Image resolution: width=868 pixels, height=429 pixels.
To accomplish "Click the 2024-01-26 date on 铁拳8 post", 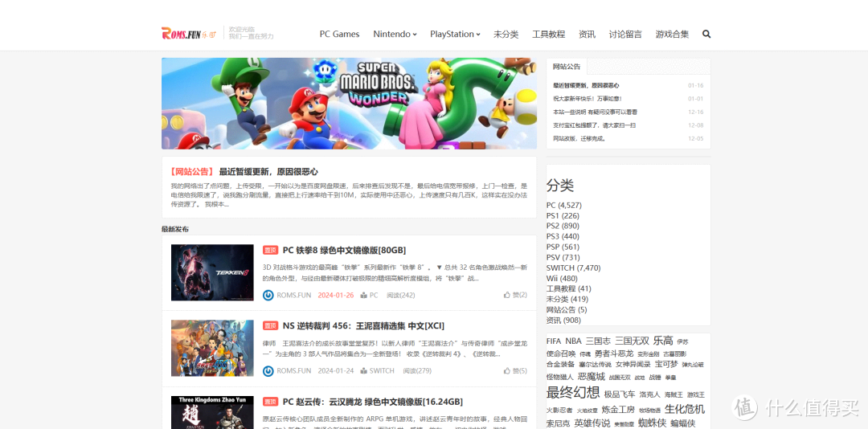I will click(x=335, y=295).
